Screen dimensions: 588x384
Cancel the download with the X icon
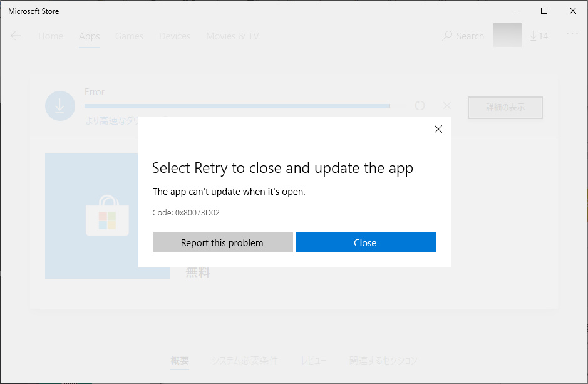(447, 106)
